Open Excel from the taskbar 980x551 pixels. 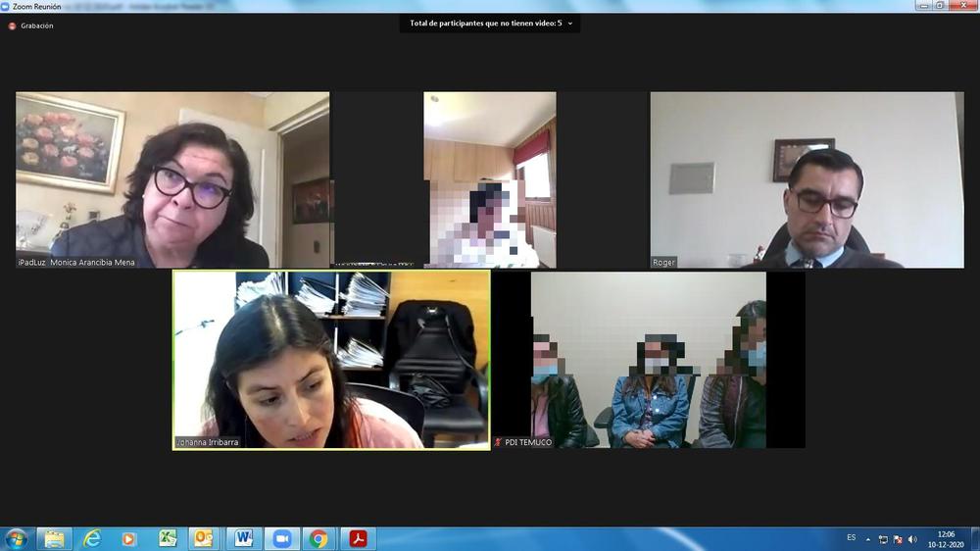(168, 538)
